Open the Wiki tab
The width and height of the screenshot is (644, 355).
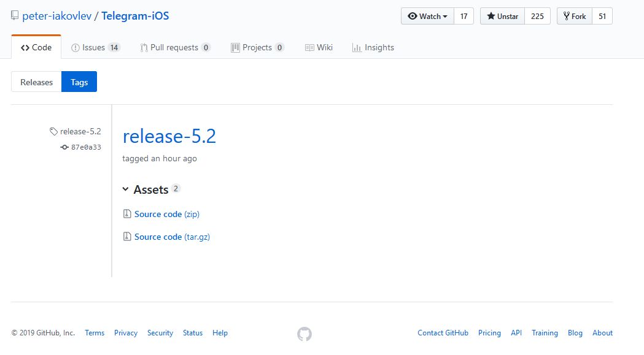319,47
